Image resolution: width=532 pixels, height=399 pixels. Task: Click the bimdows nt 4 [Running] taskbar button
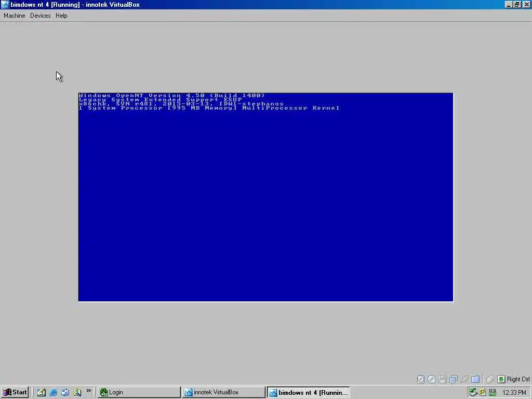click(309, 392)
